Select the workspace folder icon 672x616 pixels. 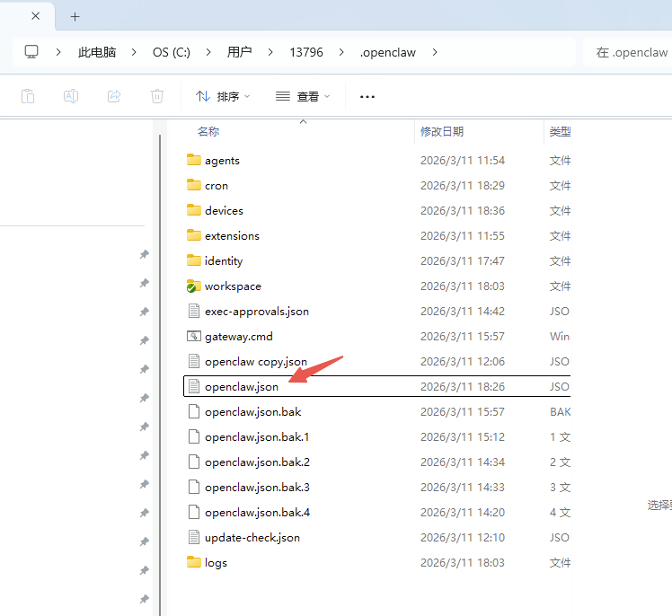click(x=194, y=286)
